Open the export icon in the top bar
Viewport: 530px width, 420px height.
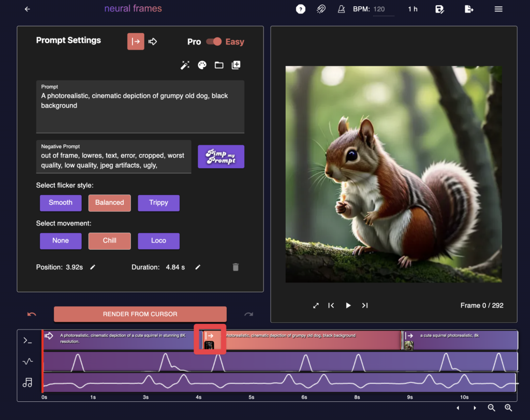click(x=468, y=9)
